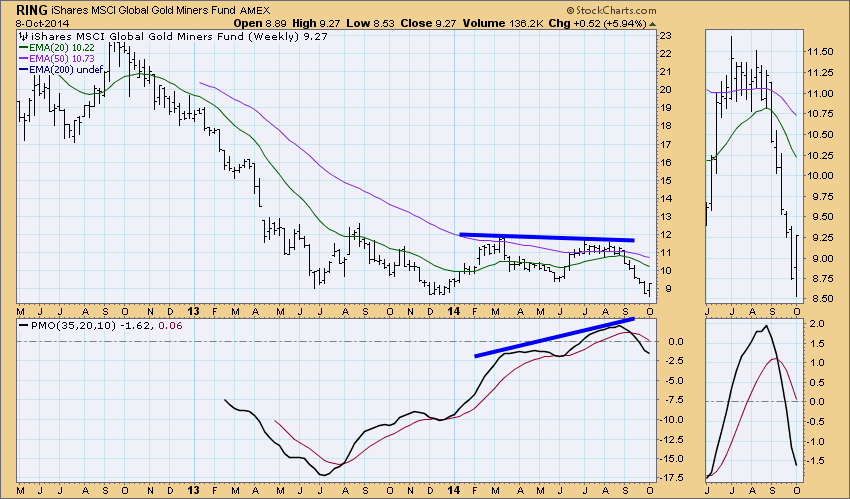Click the green up-arrow change indicator

pyautogui.click(x=652, y=24)
